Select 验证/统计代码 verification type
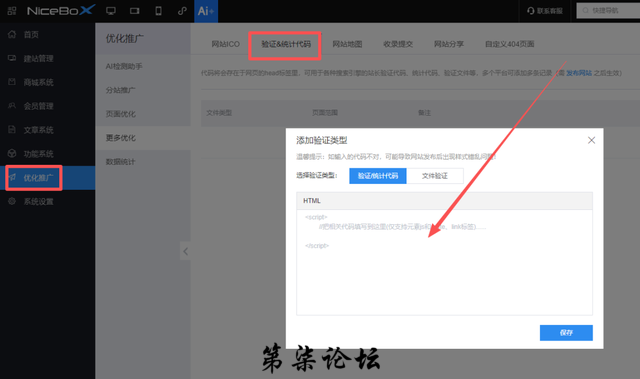The image size is (640, 379). pyautogui.click(x=378, y=176)
